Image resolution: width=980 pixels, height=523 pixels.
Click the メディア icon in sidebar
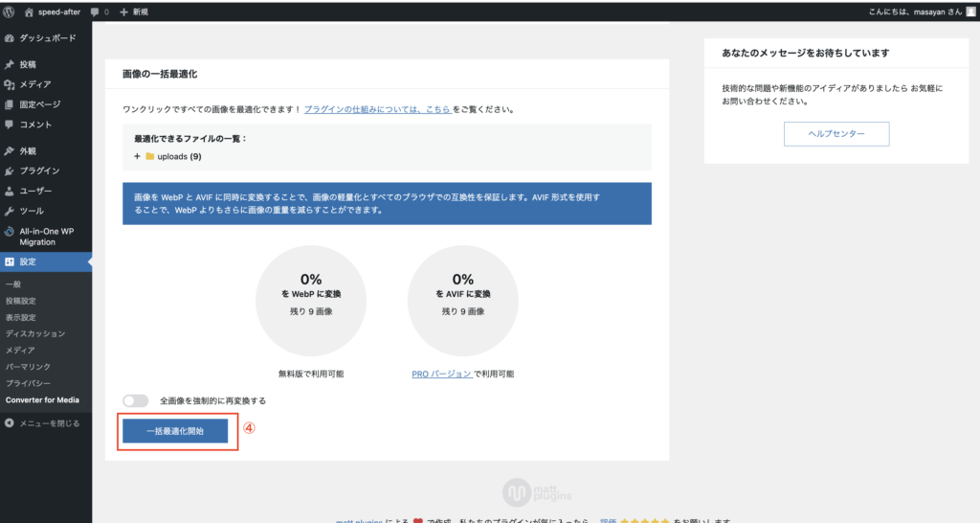9,84
